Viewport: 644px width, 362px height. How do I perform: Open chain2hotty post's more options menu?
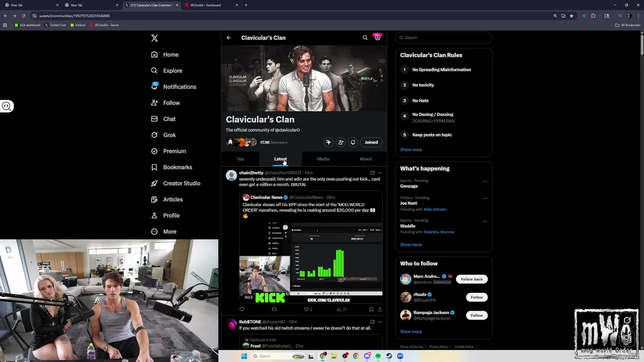point(380,173)
